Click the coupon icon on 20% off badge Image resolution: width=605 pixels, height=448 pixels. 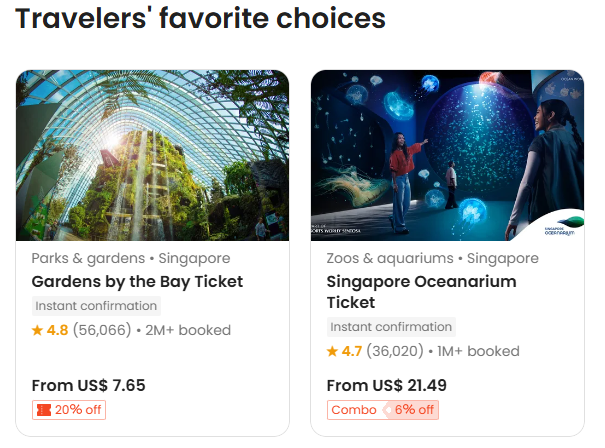43,409
